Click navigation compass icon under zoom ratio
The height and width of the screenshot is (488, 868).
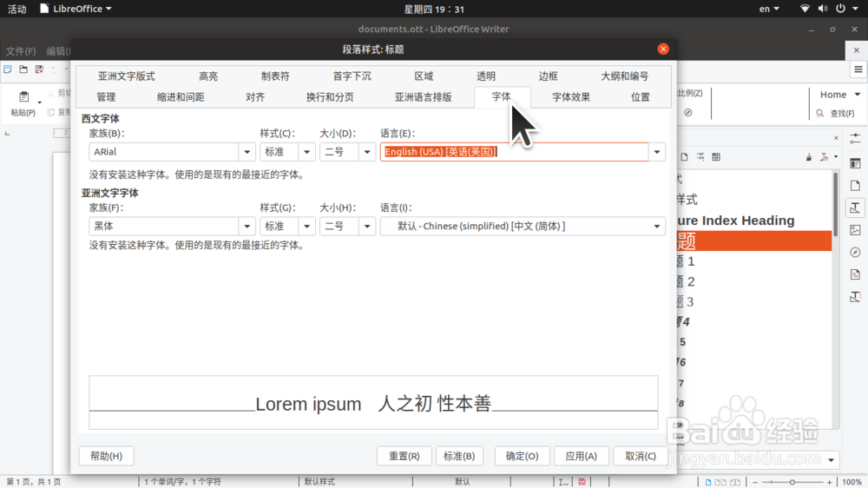pos(688,112)
